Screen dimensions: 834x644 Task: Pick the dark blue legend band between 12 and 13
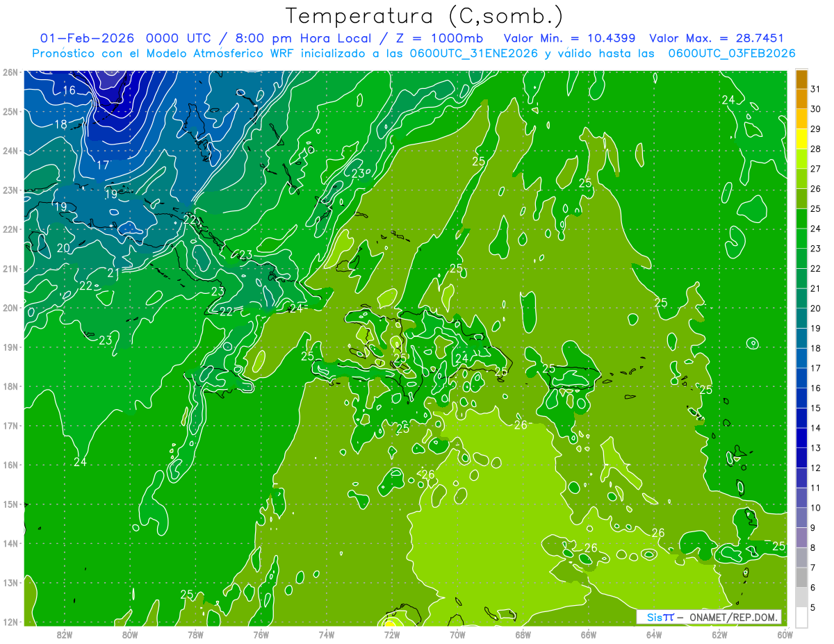802,458
